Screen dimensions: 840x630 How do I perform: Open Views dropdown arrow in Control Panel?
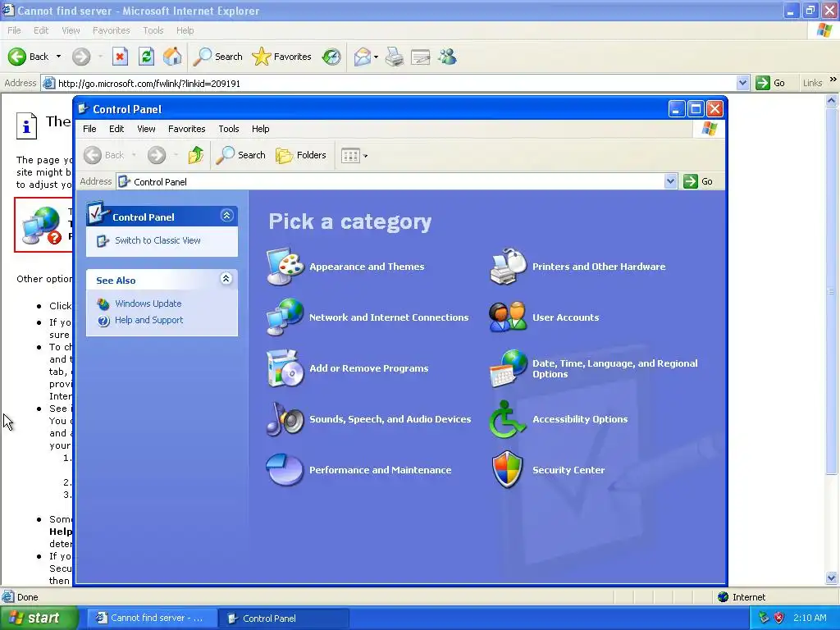point(365,157)
